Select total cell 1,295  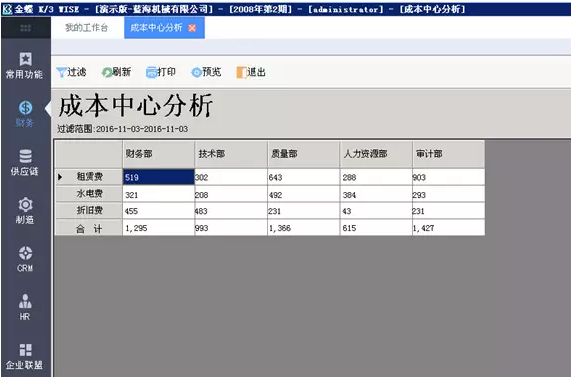pos(158,228)
